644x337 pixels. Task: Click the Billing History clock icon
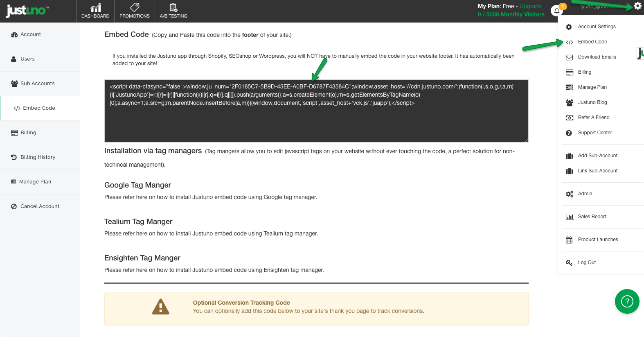point(14,157)
